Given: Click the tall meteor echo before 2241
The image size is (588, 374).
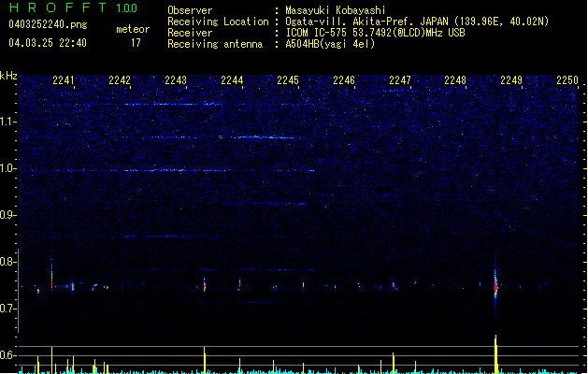Looking at the screenshot, I should [51, 276].
